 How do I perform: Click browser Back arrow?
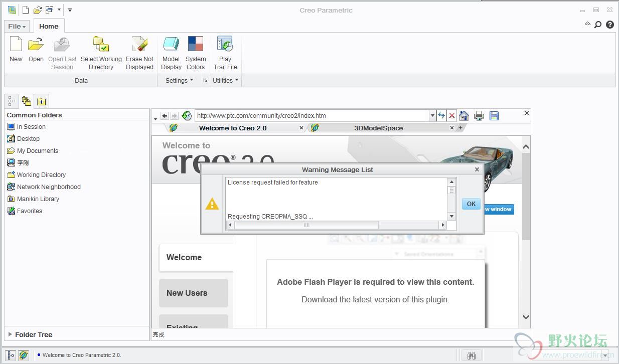[165, 116]
